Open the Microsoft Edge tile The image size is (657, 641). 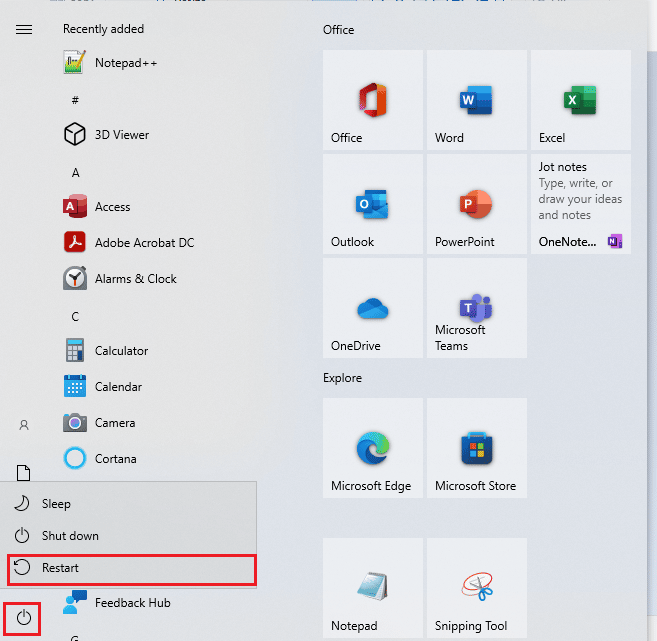point(372,448)
